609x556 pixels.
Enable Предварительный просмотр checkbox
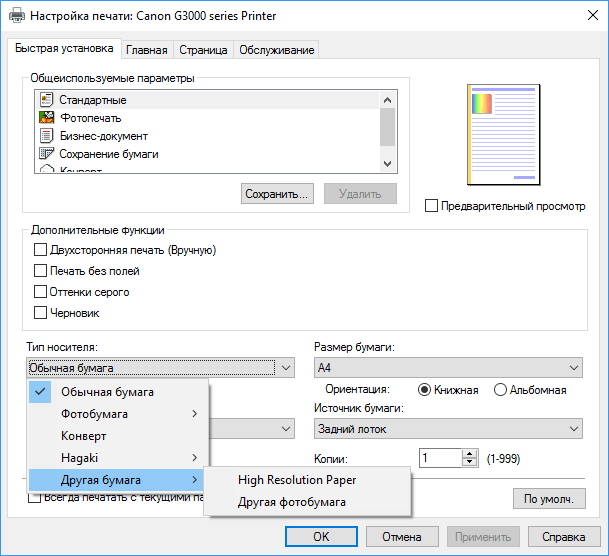pyautogui.click(x=432, y=206)
